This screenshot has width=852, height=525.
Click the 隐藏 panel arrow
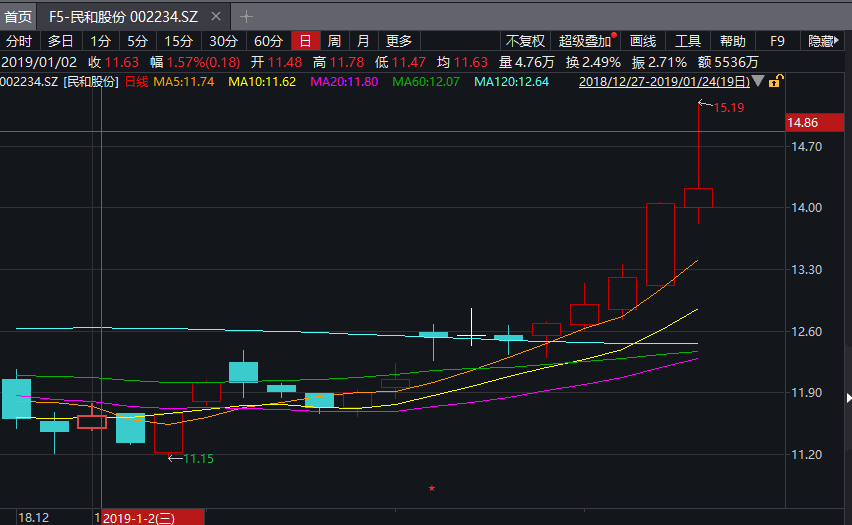[823, 41]
